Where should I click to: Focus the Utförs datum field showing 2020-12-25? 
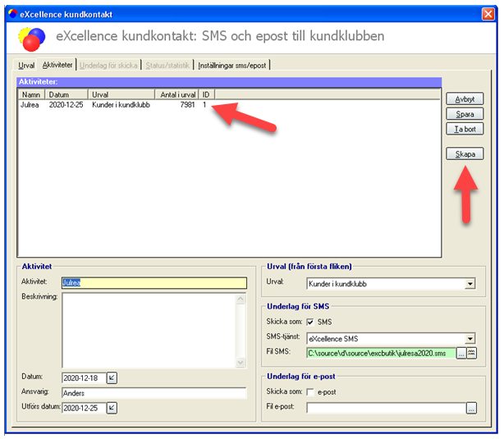pos(84,408)
